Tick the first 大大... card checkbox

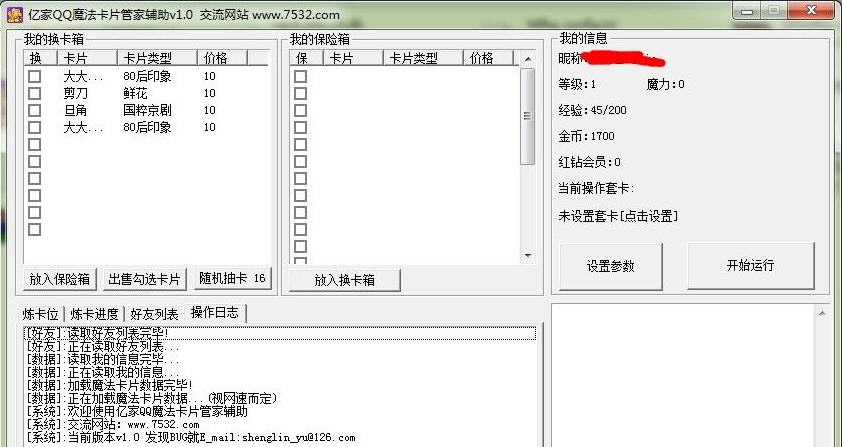click(34, 76)
